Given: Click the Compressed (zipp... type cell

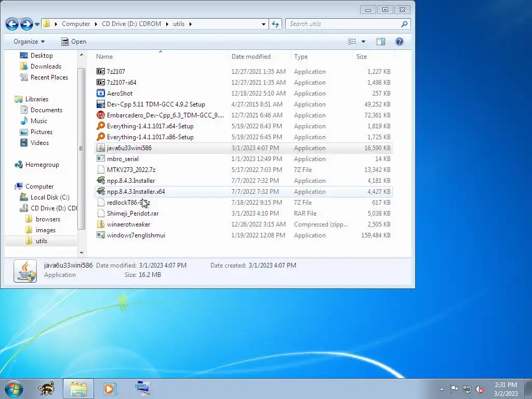Looking at the screenshot, I should point(321,224).
